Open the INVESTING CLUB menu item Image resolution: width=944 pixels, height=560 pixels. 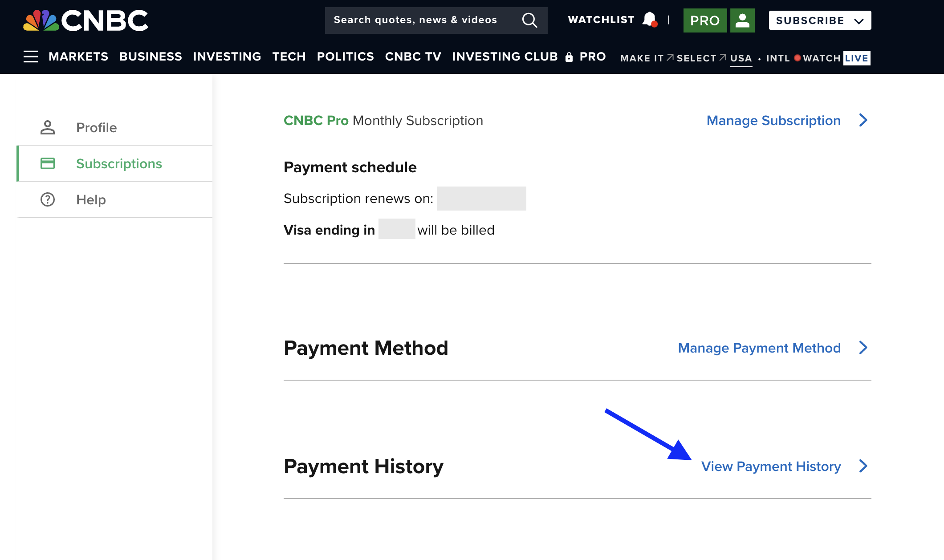click(x=505, y=57)
